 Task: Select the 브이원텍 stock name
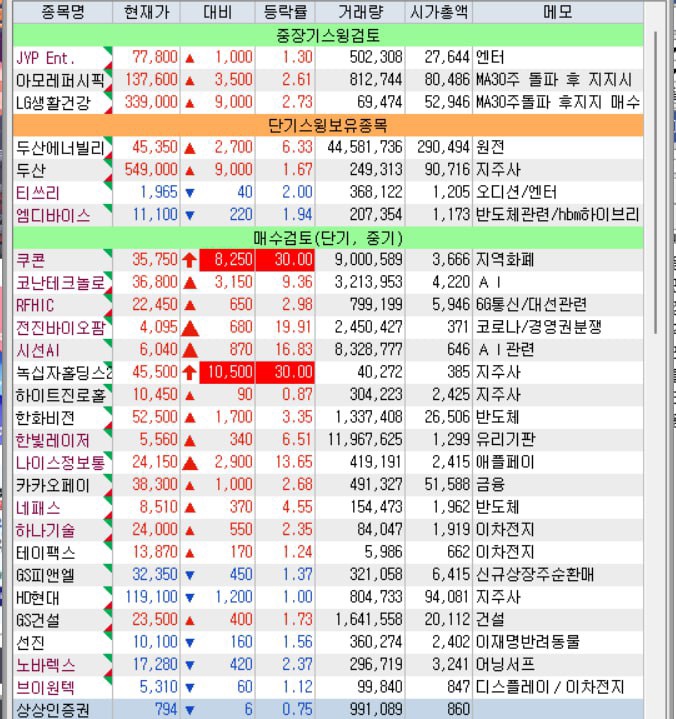pos(45,687)
